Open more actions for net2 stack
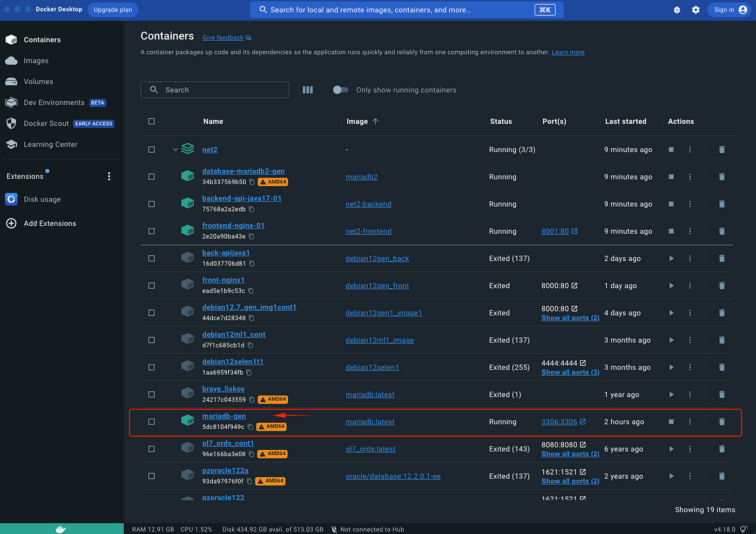 690,150
